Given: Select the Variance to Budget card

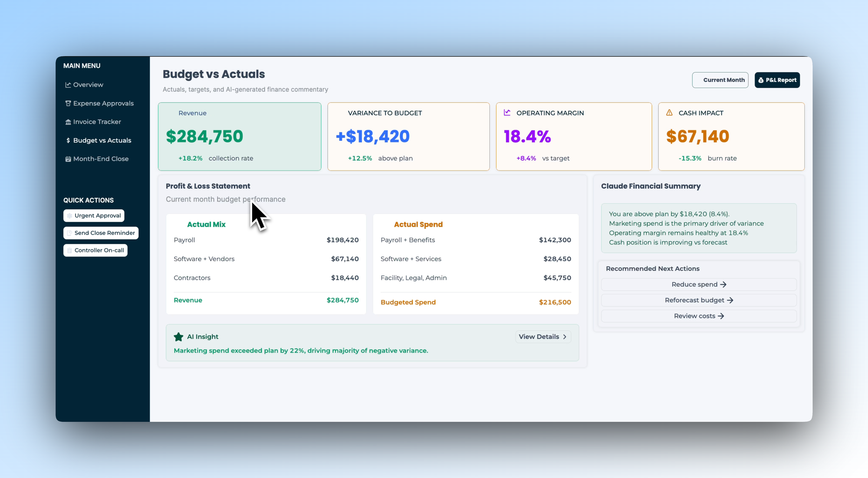Looking at the screenshot, I should (408, 137).
